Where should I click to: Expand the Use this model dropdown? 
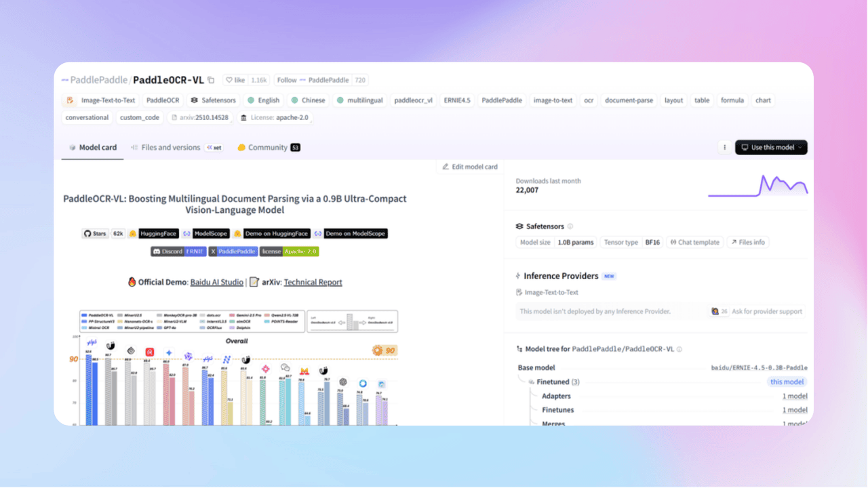(771, 147)
